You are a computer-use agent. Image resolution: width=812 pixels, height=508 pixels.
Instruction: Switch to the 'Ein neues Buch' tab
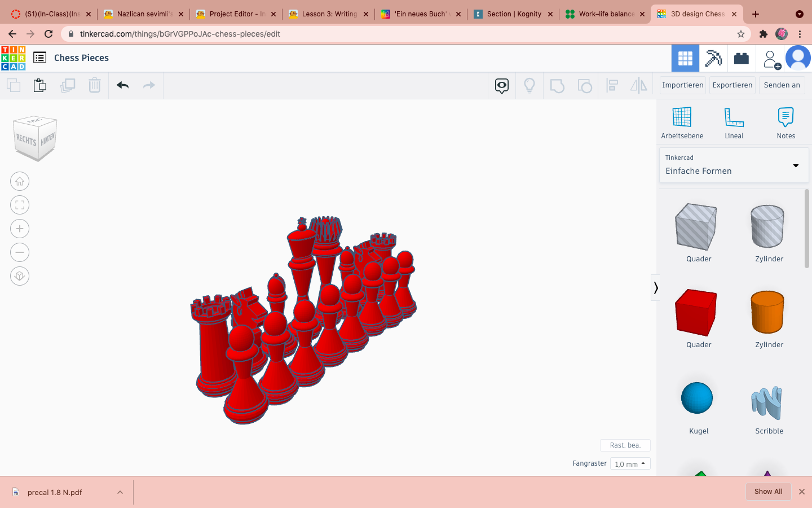pyautogui.click(x=421, y=14)
